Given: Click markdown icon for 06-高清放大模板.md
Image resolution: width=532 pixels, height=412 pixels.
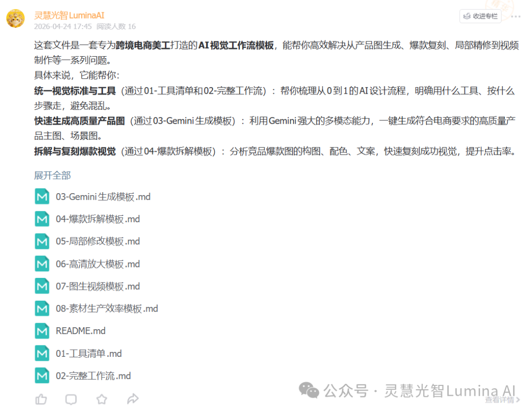Looking at the screenshot, I should click(42, 264).
